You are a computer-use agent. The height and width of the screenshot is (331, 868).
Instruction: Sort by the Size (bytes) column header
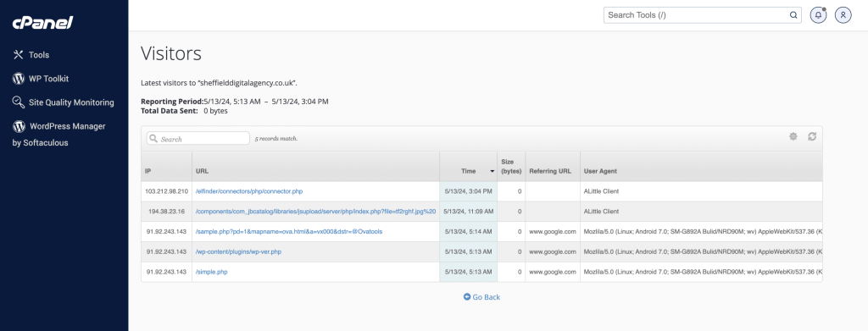point(511,166)
